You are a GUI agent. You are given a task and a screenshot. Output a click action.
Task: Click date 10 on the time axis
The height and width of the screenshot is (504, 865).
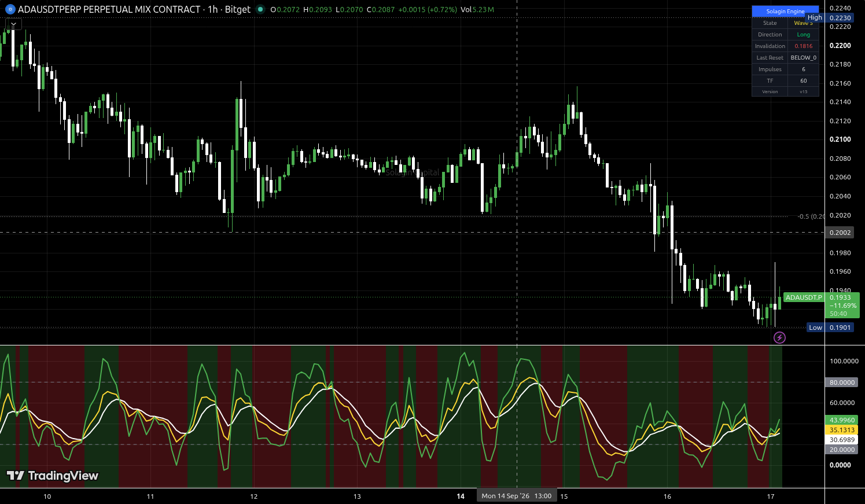coord(47,496)
